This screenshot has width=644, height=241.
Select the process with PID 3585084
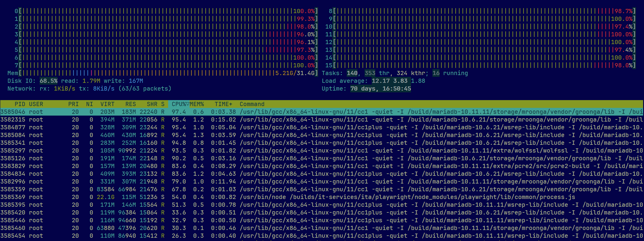pyautogui.click(x=322, y=135)
